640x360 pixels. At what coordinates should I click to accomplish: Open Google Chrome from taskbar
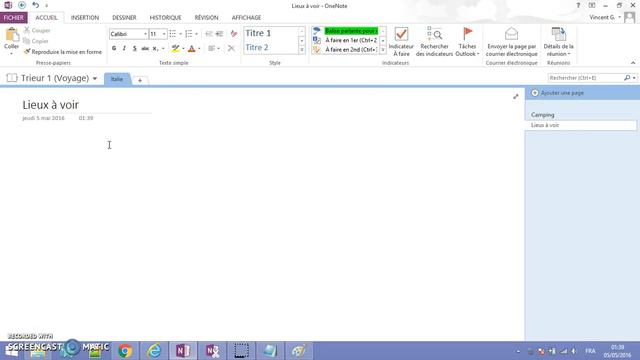point(125,351)
